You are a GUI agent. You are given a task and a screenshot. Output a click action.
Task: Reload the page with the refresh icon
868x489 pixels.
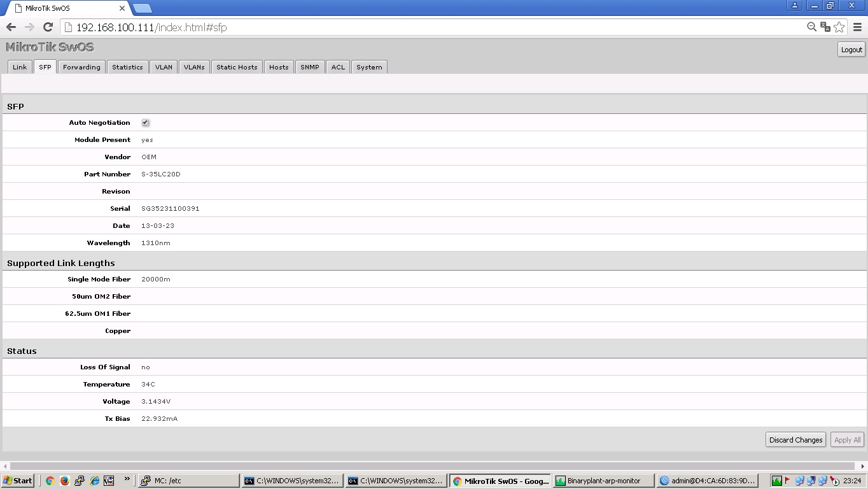[48, 27]
